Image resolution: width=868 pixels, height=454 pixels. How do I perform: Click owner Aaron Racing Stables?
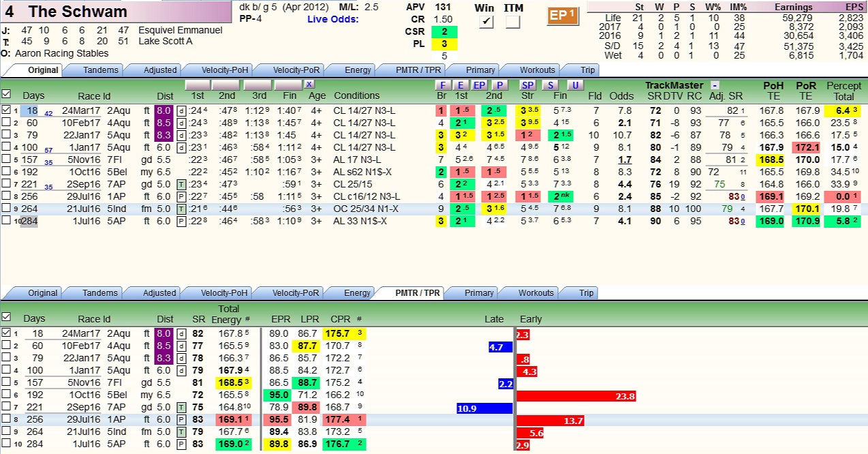click(x=62, y=53)
